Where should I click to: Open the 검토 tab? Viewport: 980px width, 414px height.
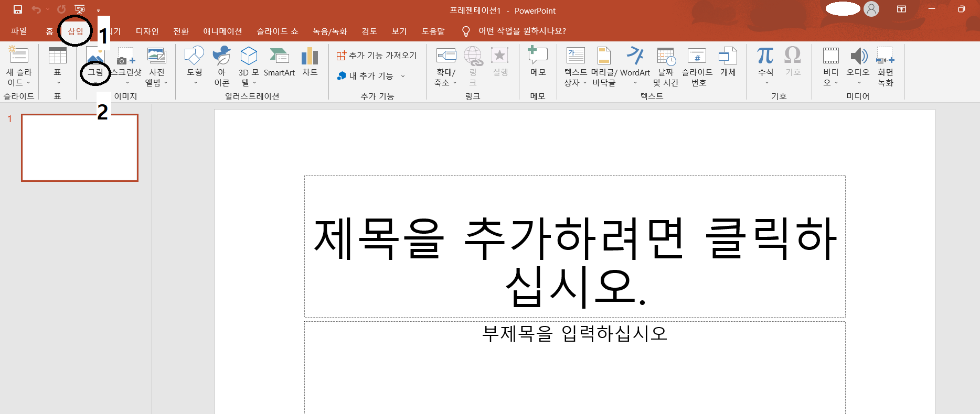pos(369,31)
